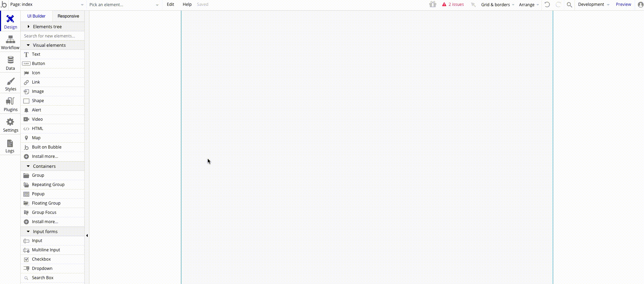Collapse the Visual elements section
This screenshot has height=284, width=644.
[x=53, y=45]
